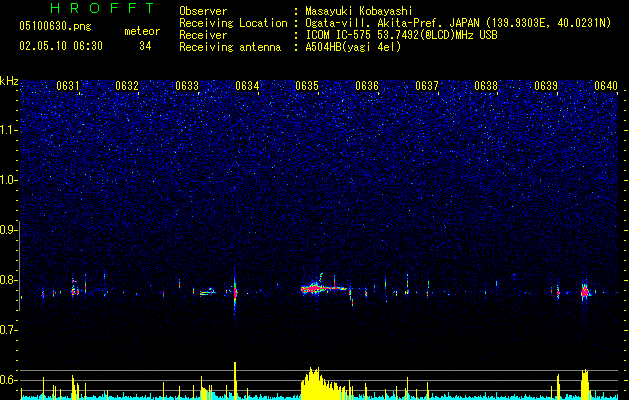Click the meteor count value 34
The height and width of the screenshot is (400, 629).
145,46
